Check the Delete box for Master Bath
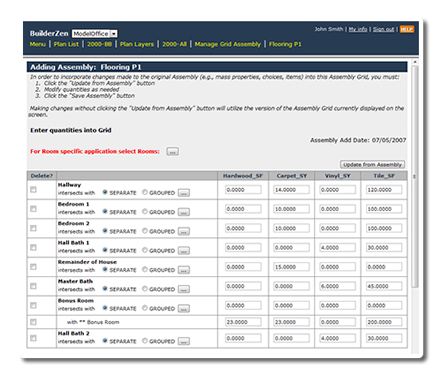Viewport: 441px width, 375px height. (33, 286)
